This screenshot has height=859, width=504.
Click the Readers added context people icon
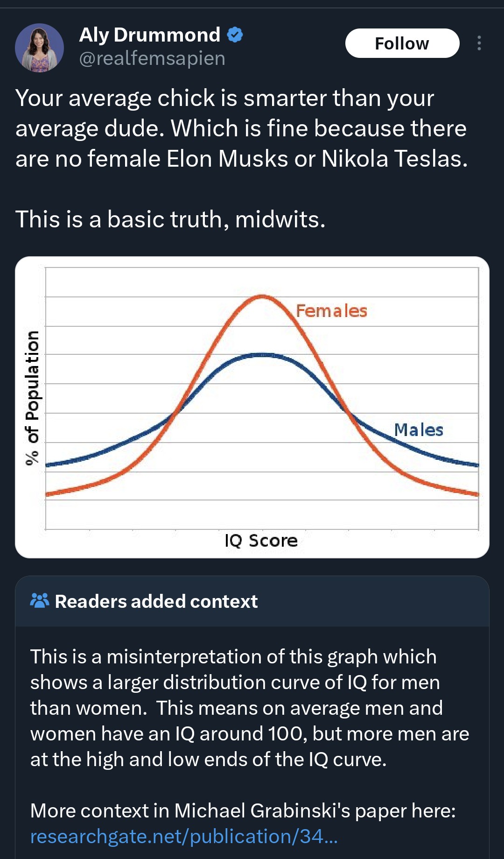pyautogui.click(x=39, y=601)
